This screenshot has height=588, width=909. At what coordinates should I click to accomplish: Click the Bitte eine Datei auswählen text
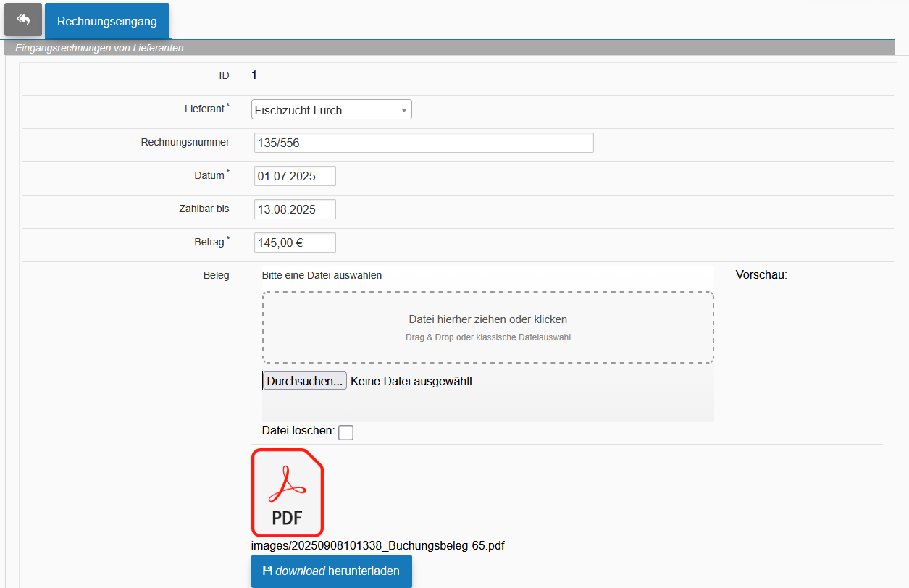[x=322, y=275]
